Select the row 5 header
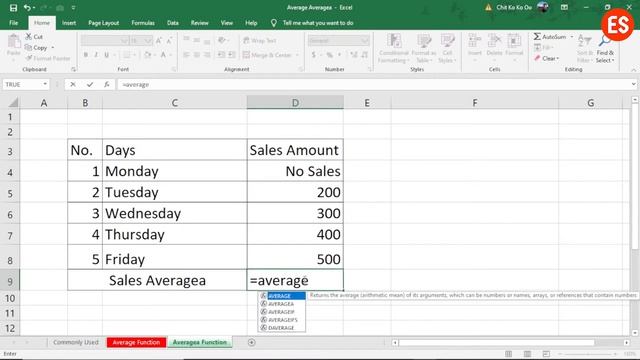The image size is (640, 360). (x=10, y=193)
